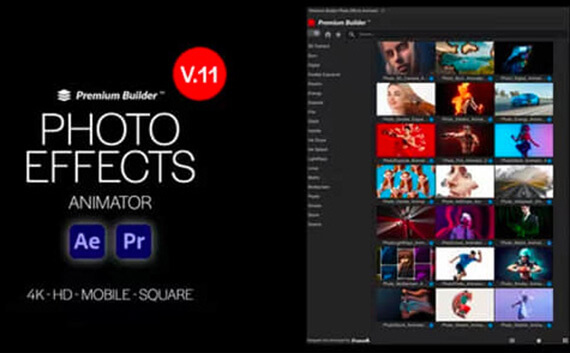Select the woman with flowing hair thumbnail
The width and height of the screenshot is (570, 360).
(406, 99)
